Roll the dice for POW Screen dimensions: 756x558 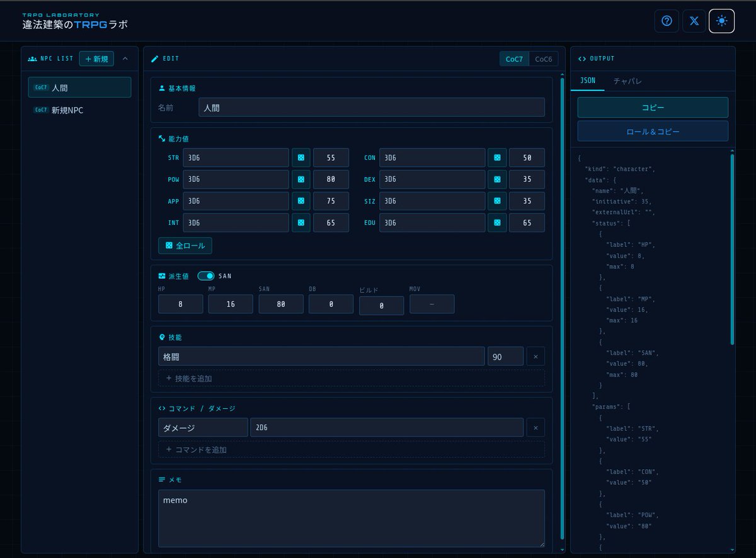point(301,179)
